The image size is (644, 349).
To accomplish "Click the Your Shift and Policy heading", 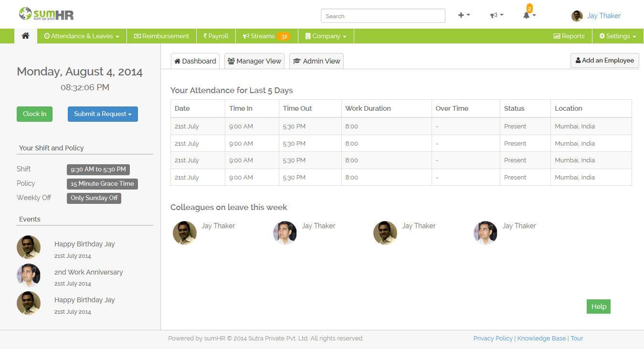I will [51, 148].
